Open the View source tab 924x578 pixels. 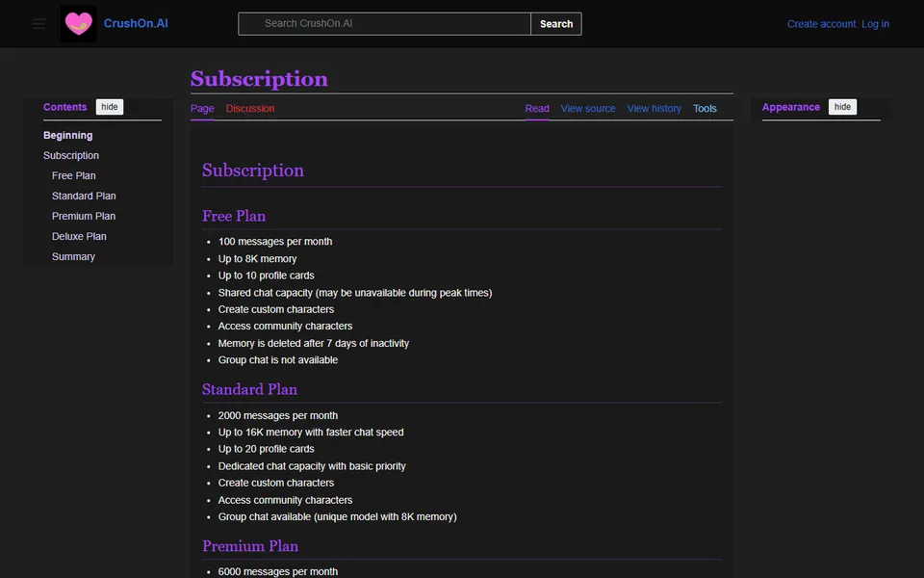[587, 109]
